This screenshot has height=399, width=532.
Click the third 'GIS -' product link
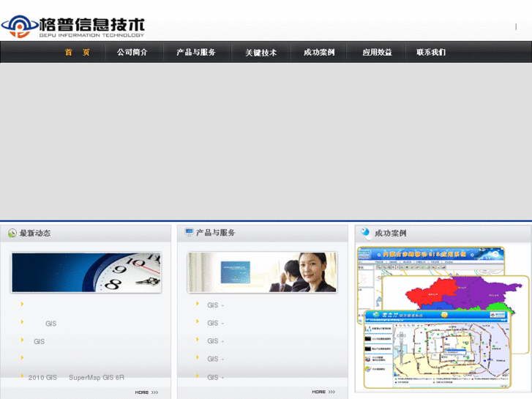tap(215, 341)
